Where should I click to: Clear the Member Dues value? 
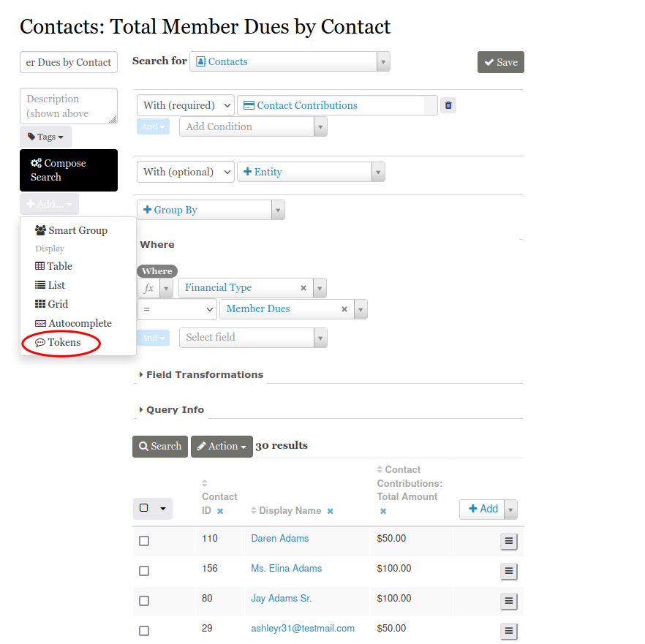(x=344, y=309)
